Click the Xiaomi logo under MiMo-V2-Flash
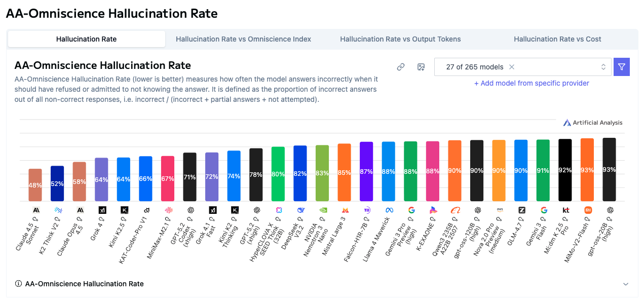Image resolution: width=644 pixels, height=303 pixels. pos(588,210)
